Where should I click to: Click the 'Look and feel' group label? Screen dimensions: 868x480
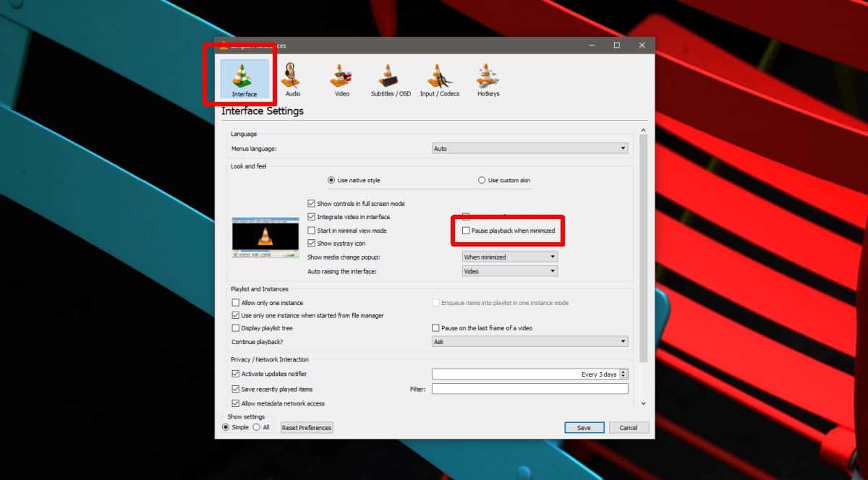248,166
